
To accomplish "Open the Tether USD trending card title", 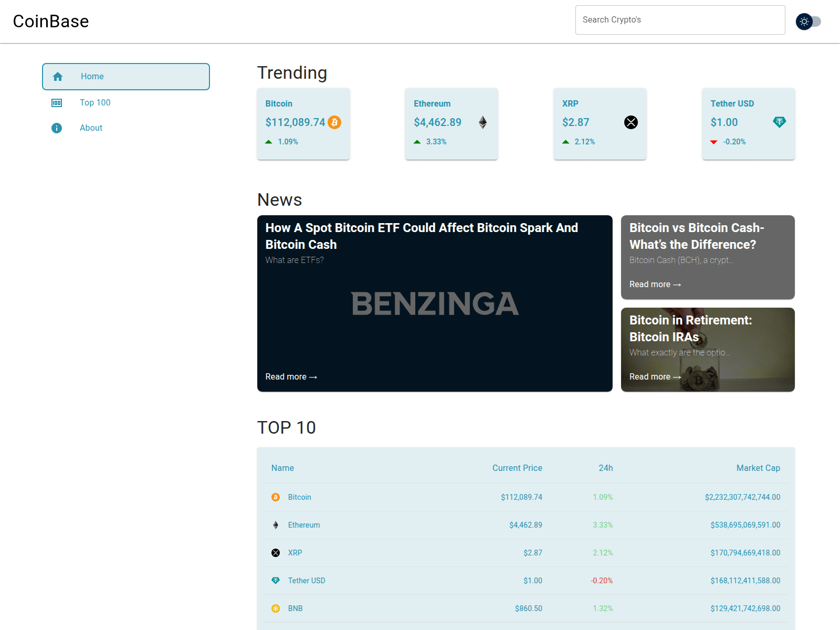I will [732, 104].
